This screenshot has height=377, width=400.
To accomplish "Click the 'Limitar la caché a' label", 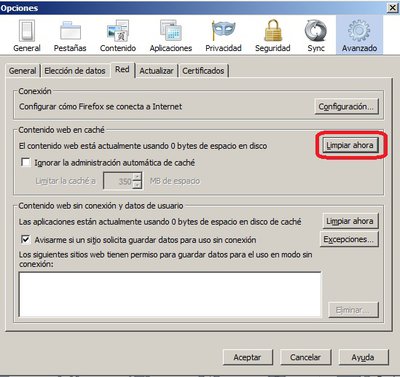I will click(x=65, y=181).
